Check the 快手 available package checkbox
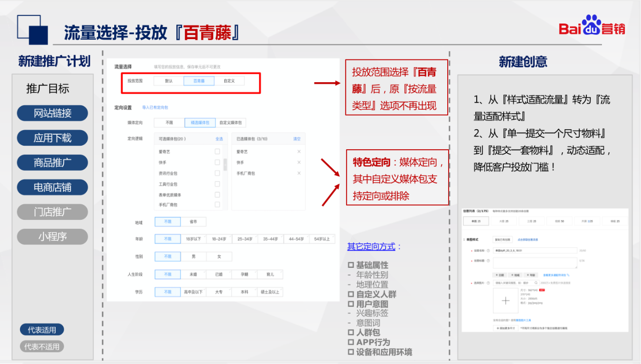Viewport: 641px width, 364px height. 217,162
